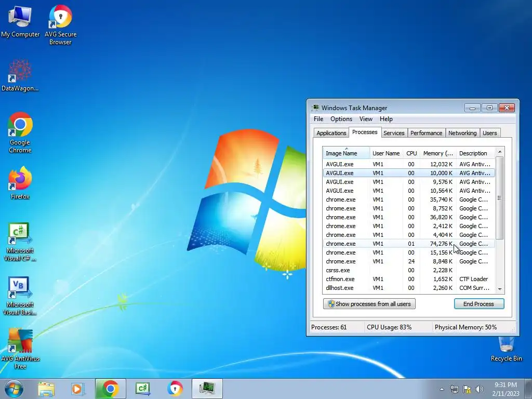Select chrome.exe row using 74,276 K
The height and width of the screenshot is (399, 532).
(x=409, y=244)
